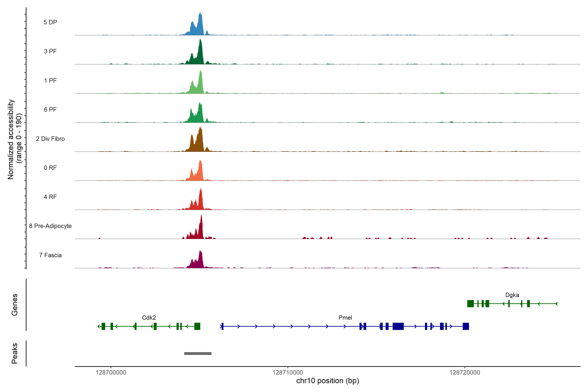Click the largest Pmel exon block

pos(398,326)
